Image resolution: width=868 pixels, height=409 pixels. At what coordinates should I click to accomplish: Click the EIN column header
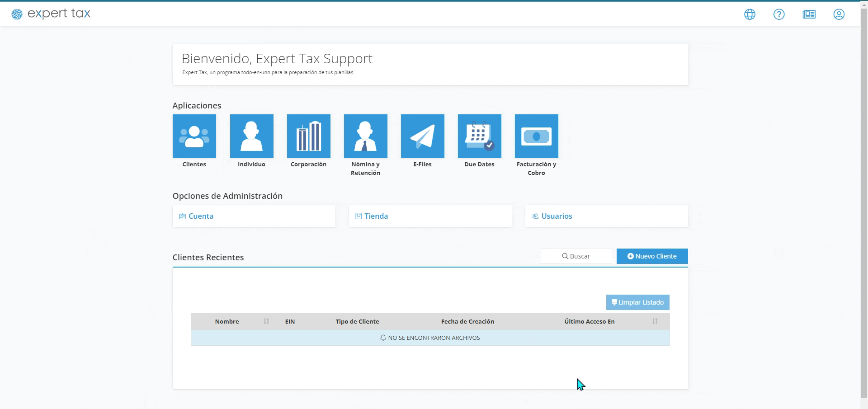(290, 321)
